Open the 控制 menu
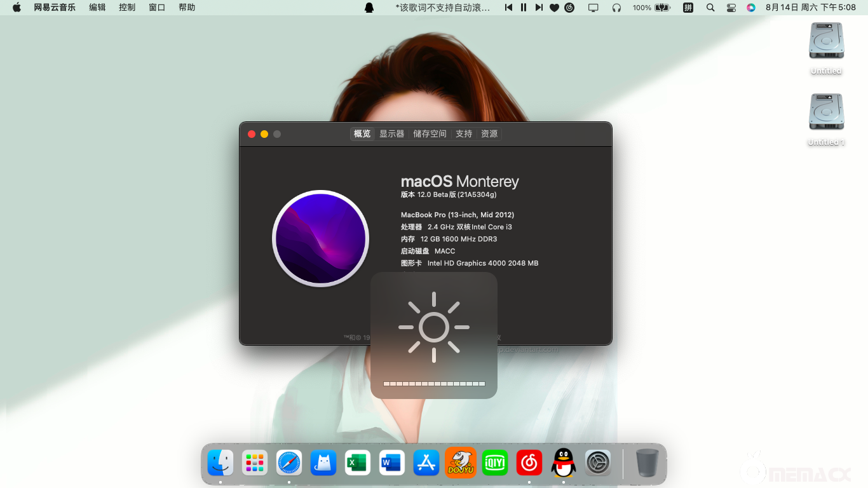The width and height of the screenshot is (868, 488). [127, 8]
